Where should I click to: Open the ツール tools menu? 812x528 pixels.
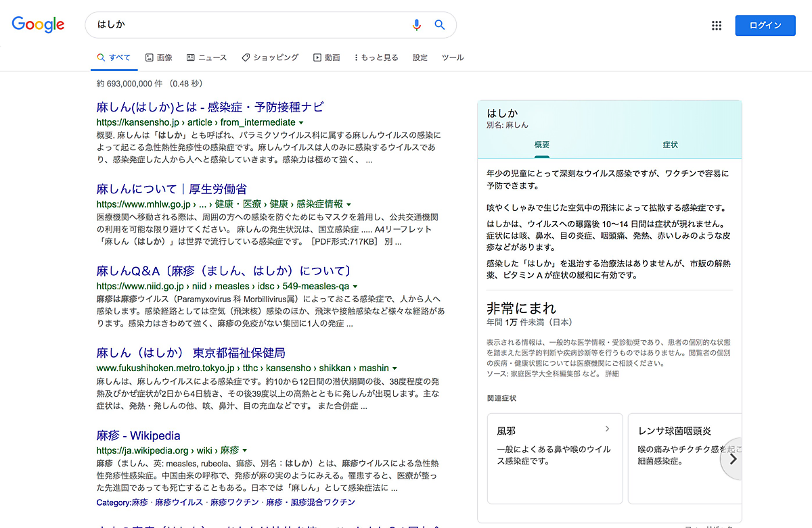453,58
